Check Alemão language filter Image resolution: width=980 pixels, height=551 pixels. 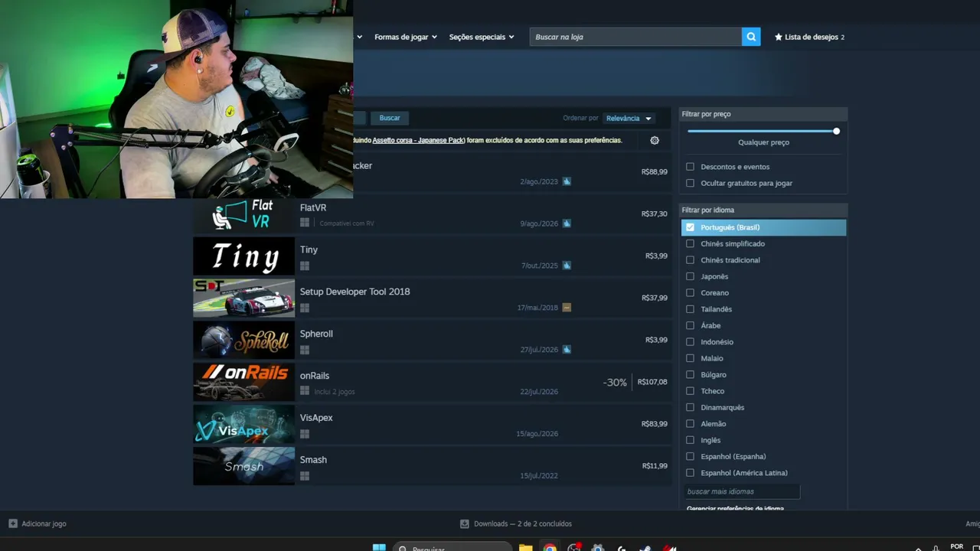pyautogui.click(x=691, y=424)
